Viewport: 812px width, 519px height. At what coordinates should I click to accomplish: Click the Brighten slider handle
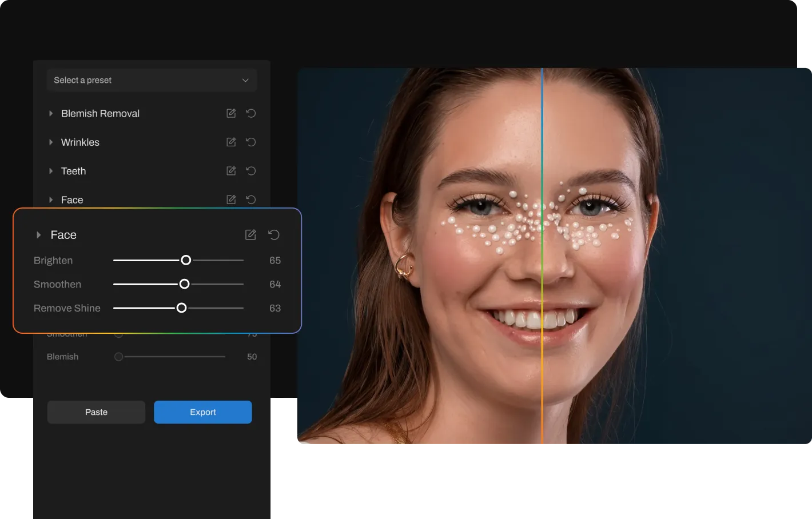186,260
